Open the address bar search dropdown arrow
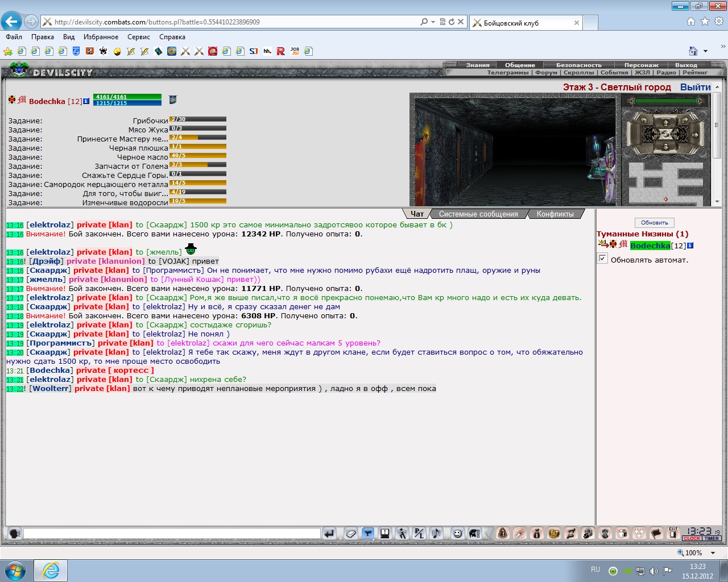The height and width of the screenshot is (582, 728). 433,22
